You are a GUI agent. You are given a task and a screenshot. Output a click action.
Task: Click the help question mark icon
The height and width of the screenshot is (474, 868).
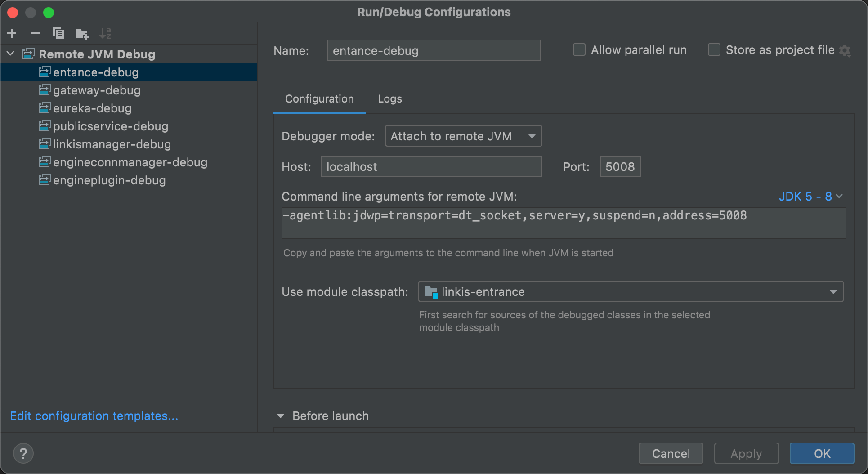pos(23,453)
